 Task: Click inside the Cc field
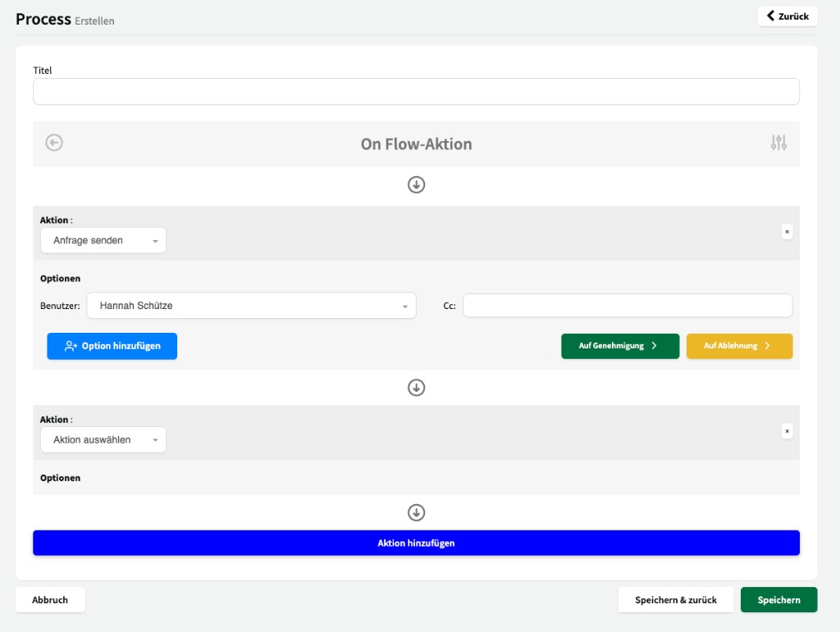627,304
